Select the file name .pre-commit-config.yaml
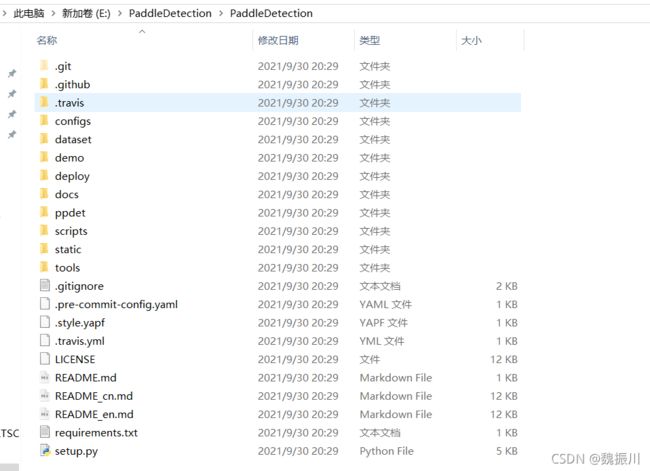 point(116,305)
